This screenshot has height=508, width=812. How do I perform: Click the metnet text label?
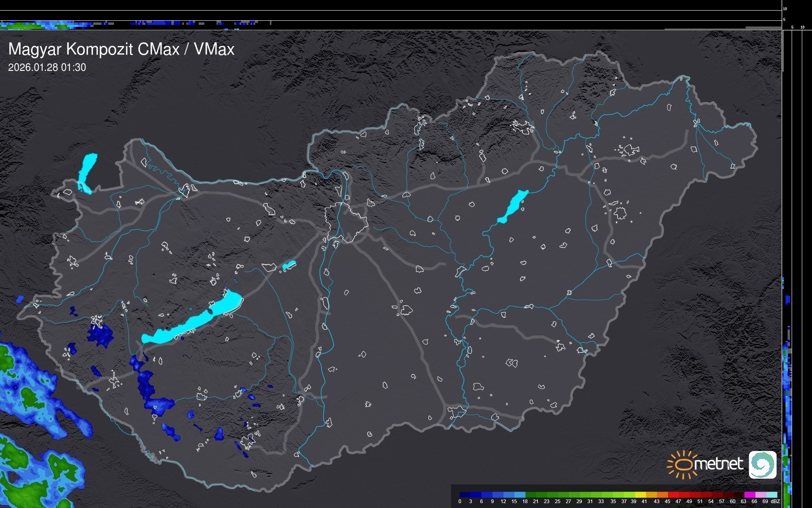tap(718, 464)
